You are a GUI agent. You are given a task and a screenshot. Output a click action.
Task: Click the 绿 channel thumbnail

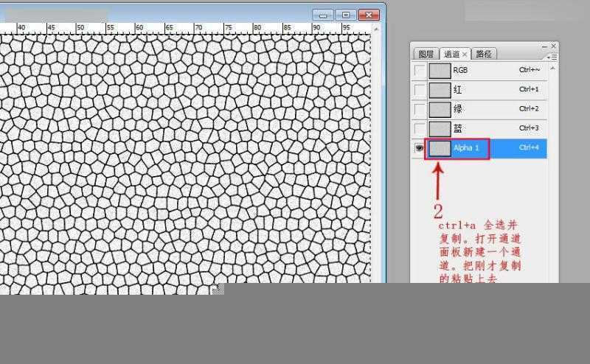tap(440, 110)
